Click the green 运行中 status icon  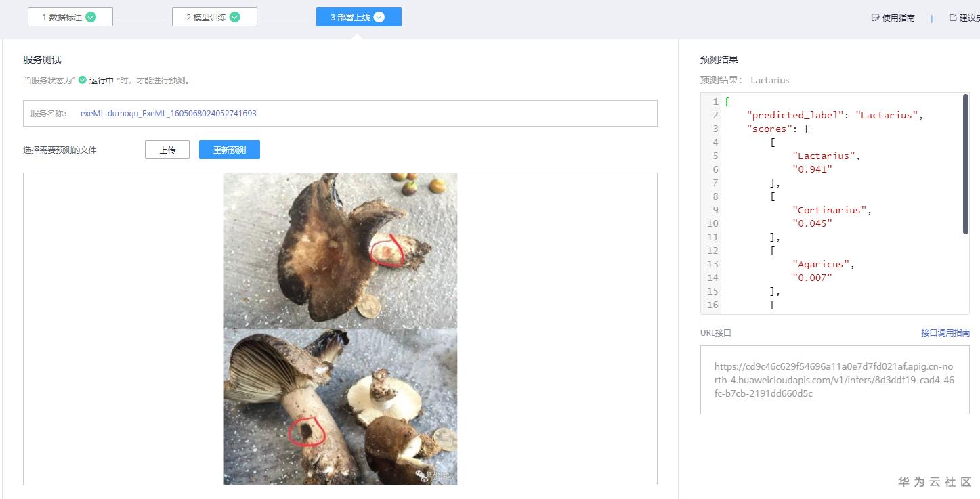coord(81,79)
